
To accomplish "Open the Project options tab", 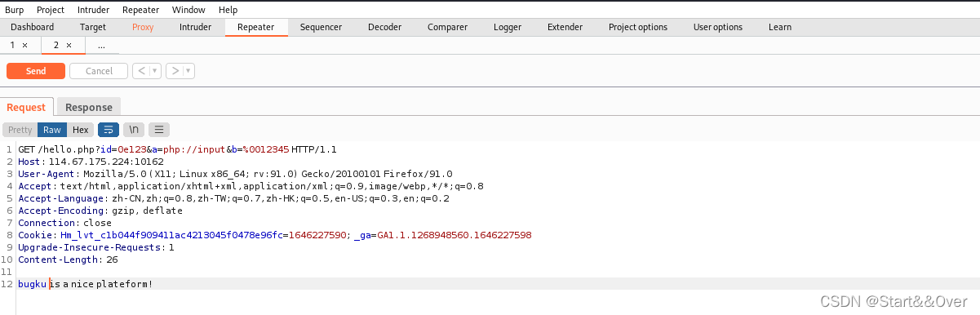I will (638, 27).
